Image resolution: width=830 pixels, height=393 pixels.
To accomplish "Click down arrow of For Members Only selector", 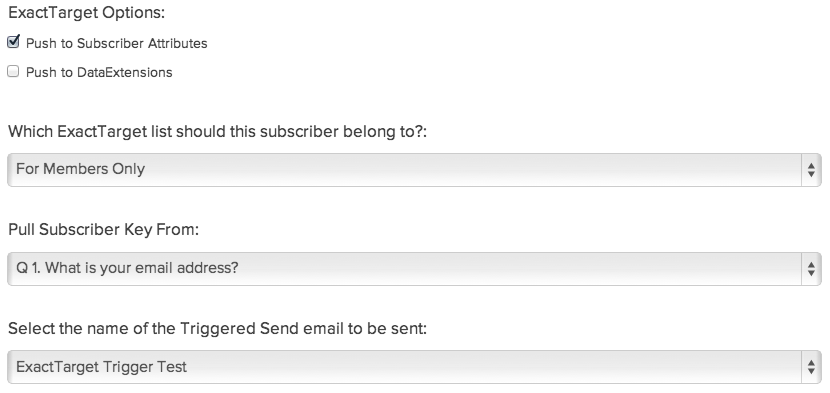I will pos(811,174).
